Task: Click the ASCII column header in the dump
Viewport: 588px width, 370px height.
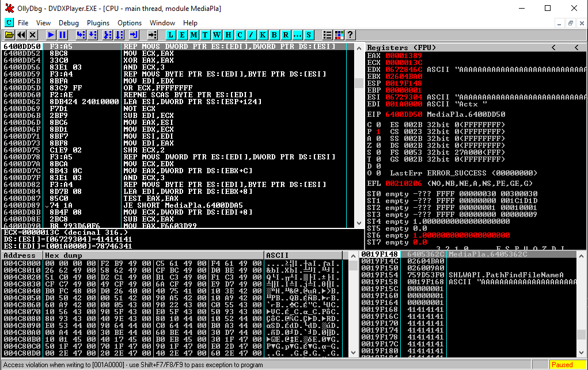Action: click(x=304, y=255)
